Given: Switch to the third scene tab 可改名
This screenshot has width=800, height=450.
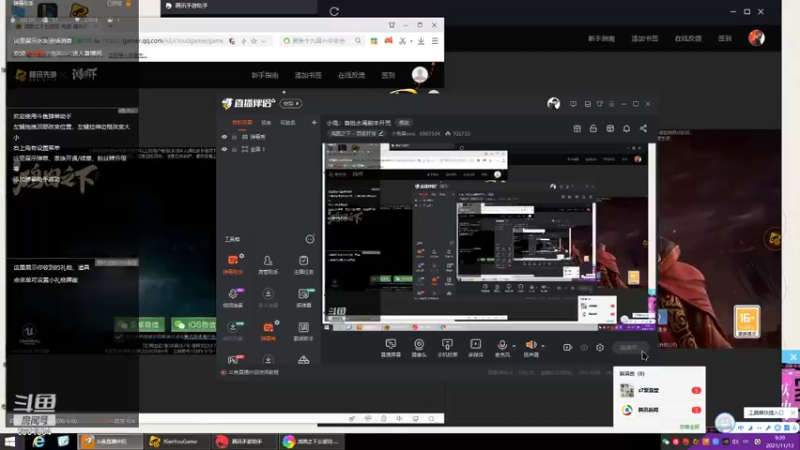Looking at the screenshot, I should tap(288, 122).
